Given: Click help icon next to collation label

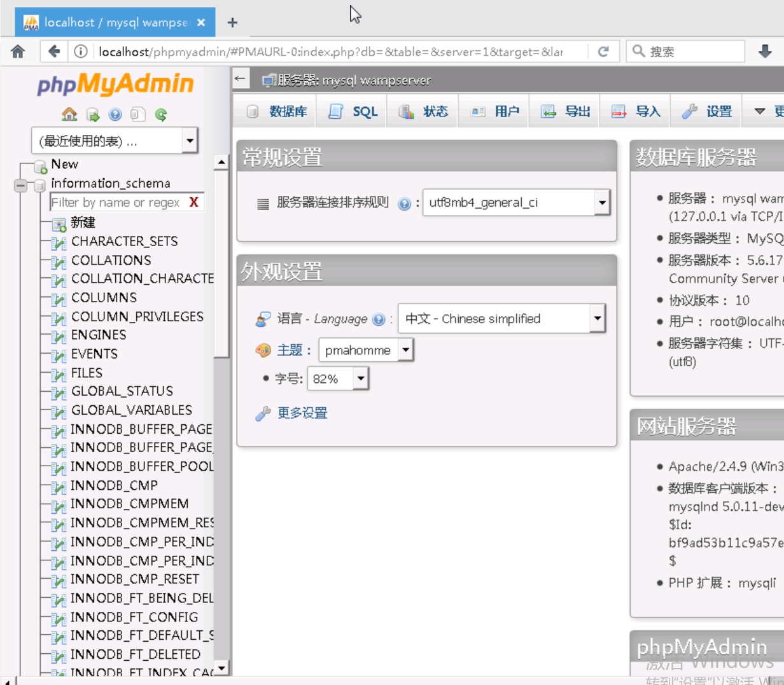Looking at the screenshot, I should (404, 204).
